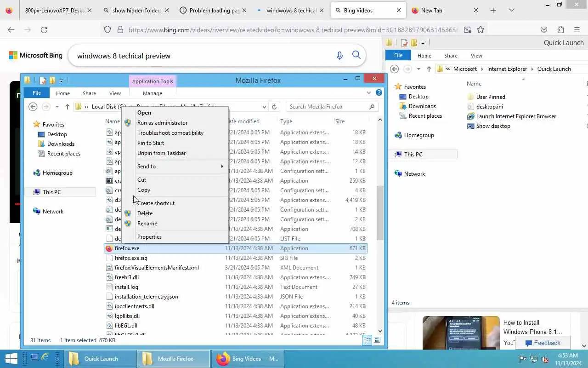This screenshot has height=368, width=588.
Task: Open the Firefox extensions puzzle icon
Action: tap(560, 29)
